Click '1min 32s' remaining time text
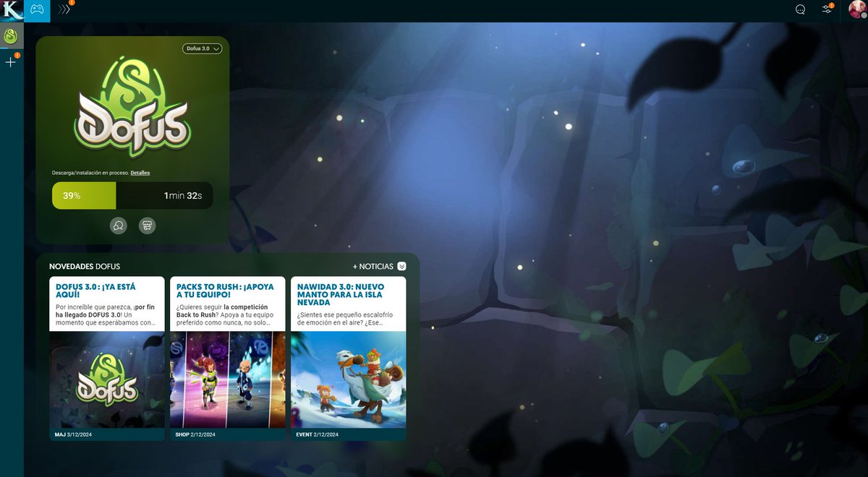Image resolution: width=868 pixels, height=477 pixels. pos(183,196)
